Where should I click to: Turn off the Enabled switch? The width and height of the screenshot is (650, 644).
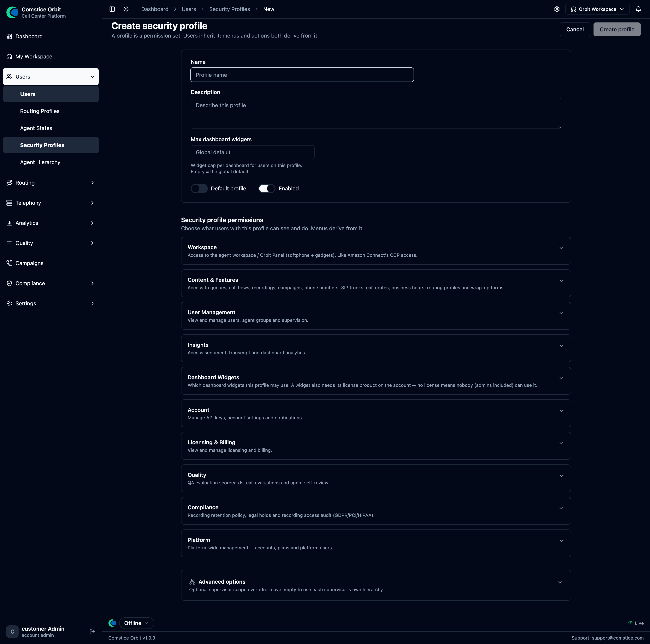pos(267,188)
